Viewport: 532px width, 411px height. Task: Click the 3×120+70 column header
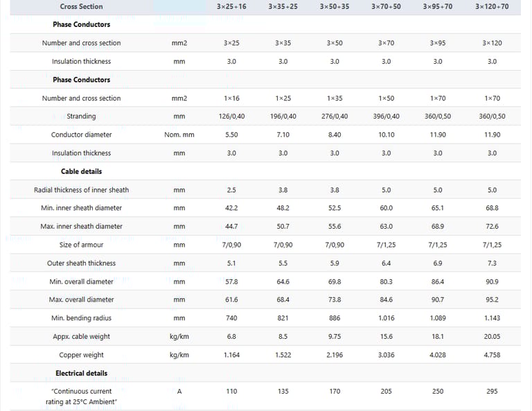492,7
